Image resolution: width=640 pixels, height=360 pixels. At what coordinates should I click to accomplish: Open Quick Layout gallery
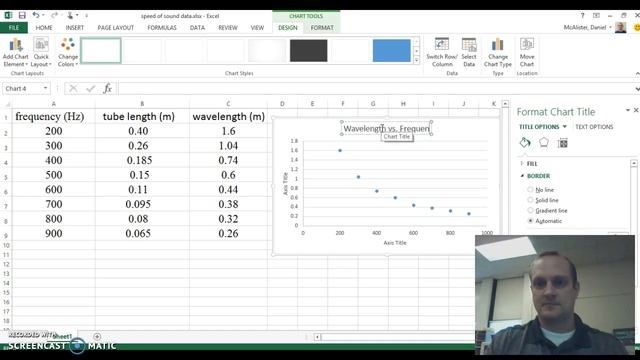point(41,53)
